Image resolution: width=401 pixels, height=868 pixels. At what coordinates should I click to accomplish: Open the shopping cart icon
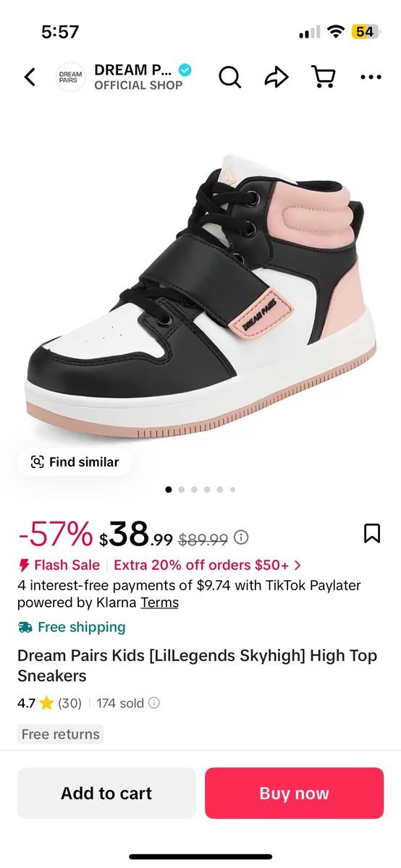pos(324,77)
